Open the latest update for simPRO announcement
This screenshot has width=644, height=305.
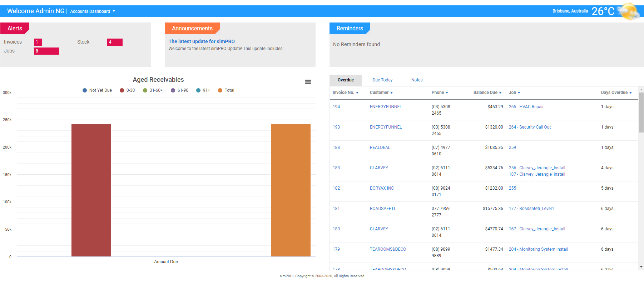click(202, 41)
